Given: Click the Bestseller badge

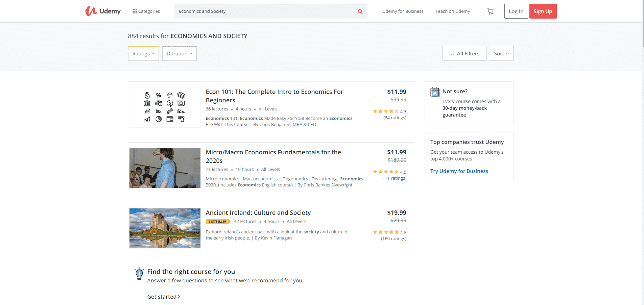Looking at the screenshot, I should (x=218, y=222).
